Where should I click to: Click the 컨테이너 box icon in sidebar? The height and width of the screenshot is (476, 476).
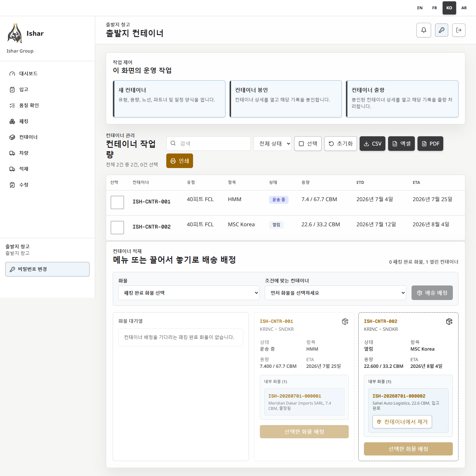[x=12, y=137]
